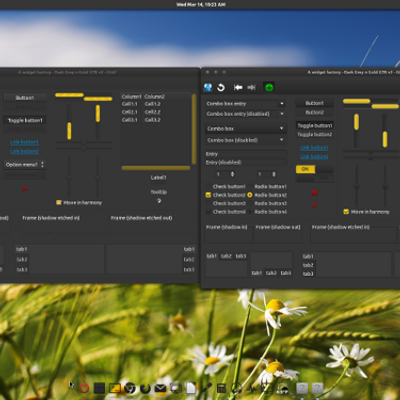Select left-side vertical tab2 in right window
The width and height of the screenshot is (400, 400).
pos(308,265)
